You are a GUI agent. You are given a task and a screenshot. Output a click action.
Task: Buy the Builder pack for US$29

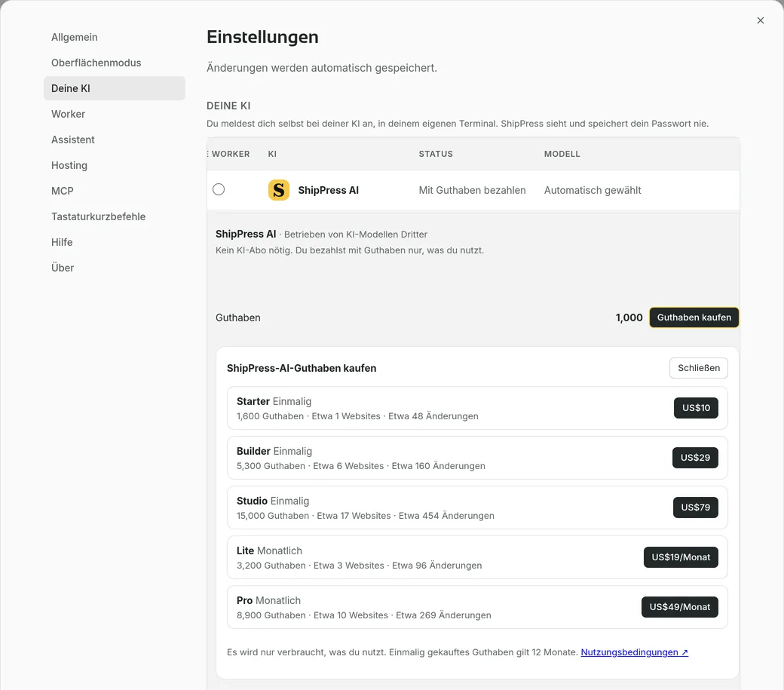tap(695, 458)
